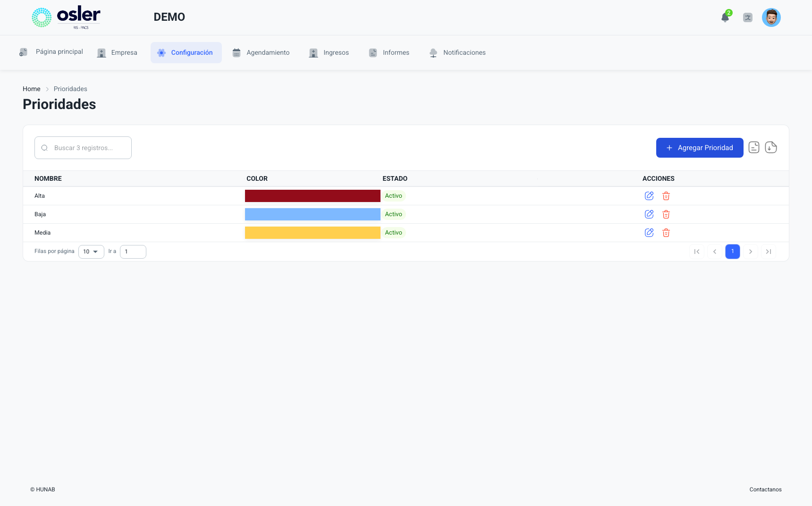
Task: Click Agregar Prioridad button
Action: (700, 148)
